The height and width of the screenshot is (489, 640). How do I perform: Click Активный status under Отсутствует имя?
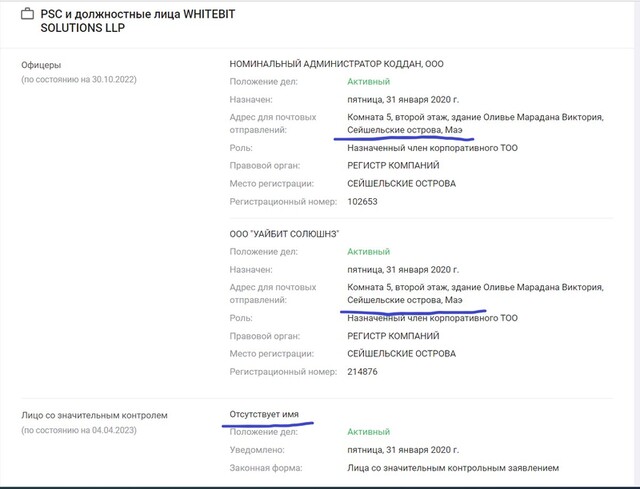point(368,432)
